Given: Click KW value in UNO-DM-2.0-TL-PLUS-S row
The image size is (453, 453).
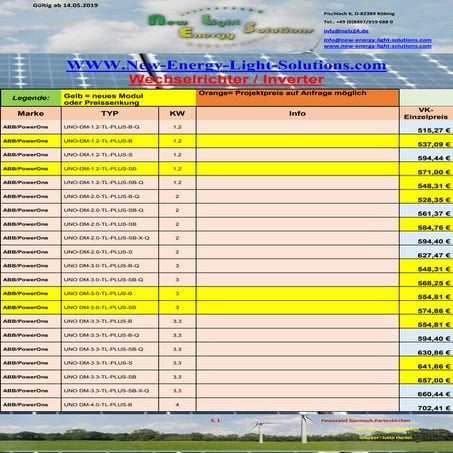Looking at the screenshot, I should tap(177, 252).
